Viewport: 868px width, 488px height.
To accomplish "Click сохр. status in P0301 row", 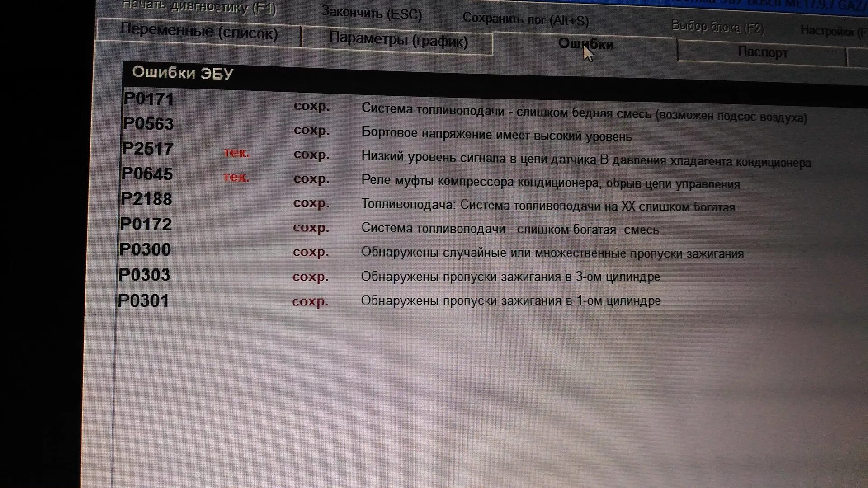I will coord(310,301).
